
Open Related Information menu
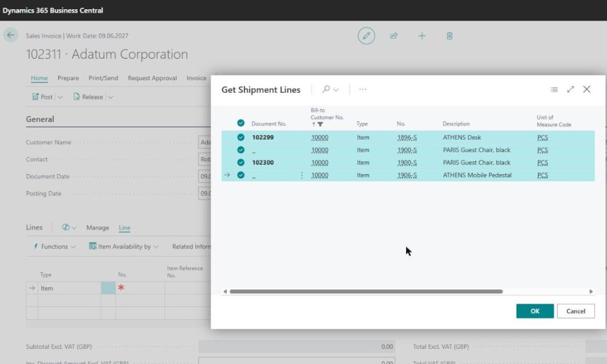[191, 246]
